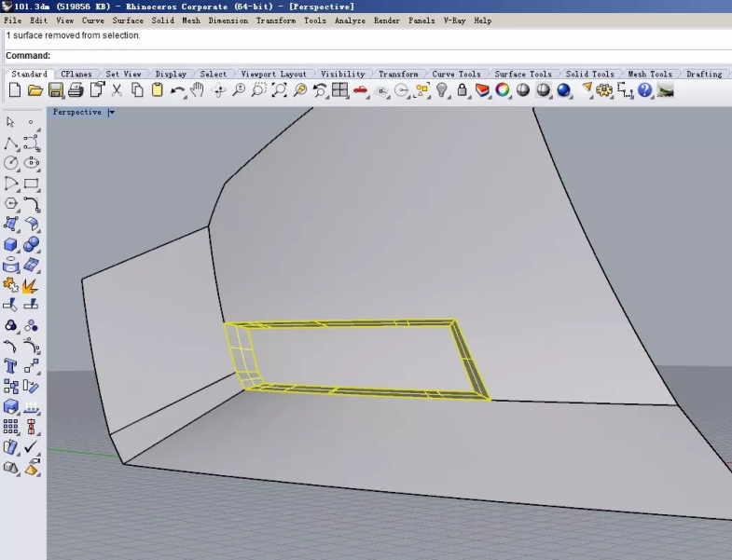Click the Perspective viewport title label

point(77,113)
